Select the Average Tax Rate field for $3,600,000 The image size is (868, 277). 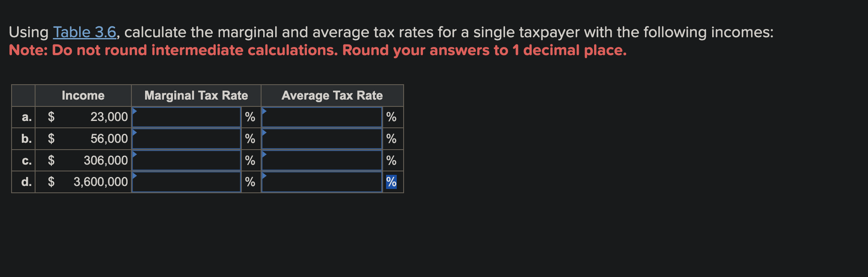pyautogui.click(x=322, y=182)
